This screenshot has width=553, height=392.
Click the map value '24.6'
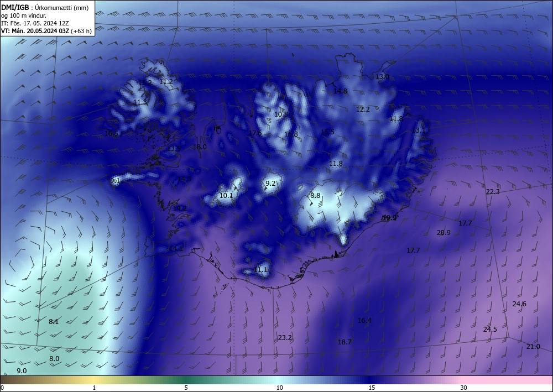[519, 304]
